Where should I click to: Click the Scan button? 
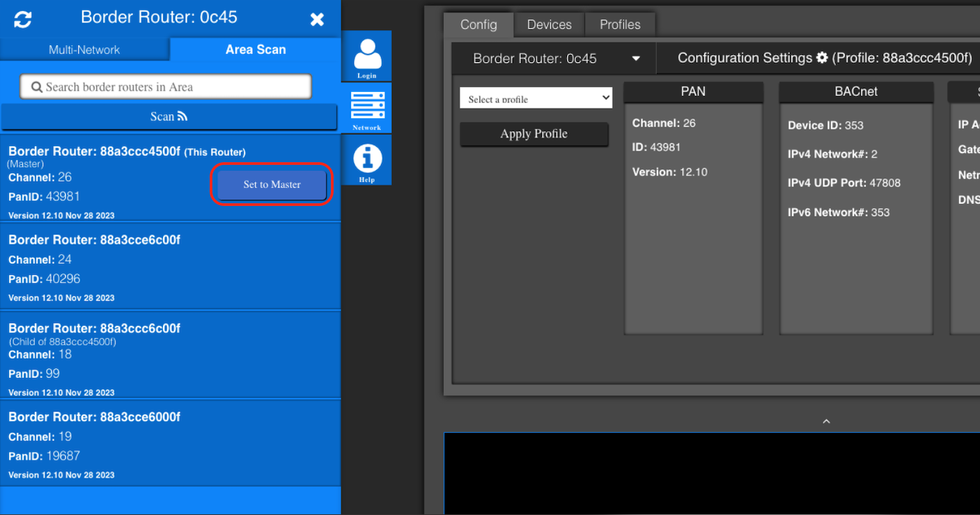169,117
